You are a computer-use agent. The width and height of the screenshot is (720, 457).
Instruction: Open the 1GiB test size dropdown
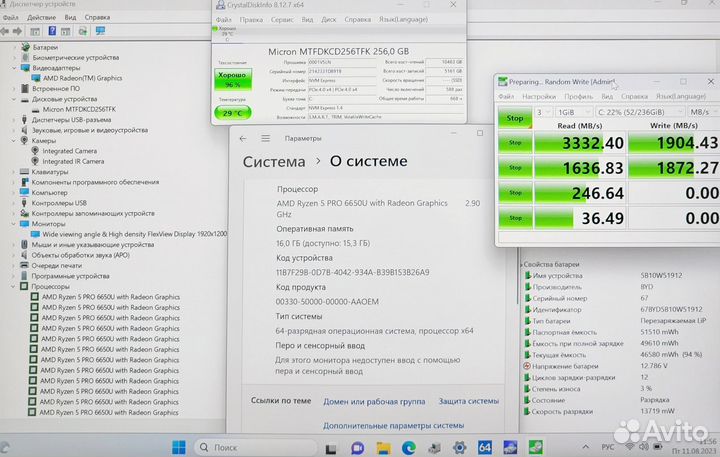(574, 112)
